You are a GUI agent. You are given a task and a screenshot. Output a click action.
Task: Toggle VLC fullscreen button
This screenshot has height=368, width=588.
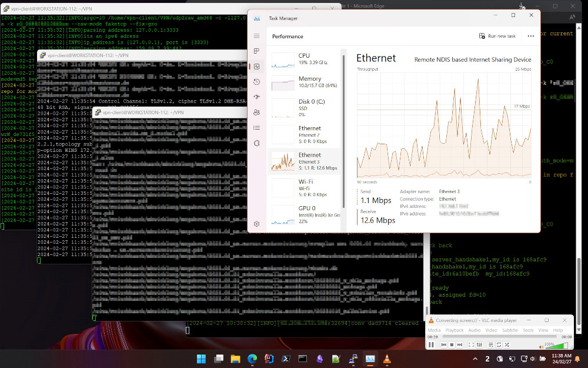coord(472,344)
